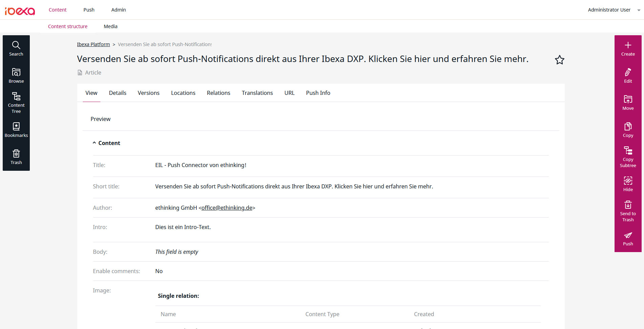Open the Search sidebar tool
This screenshot has height=329, width=644.
point(16,49)
